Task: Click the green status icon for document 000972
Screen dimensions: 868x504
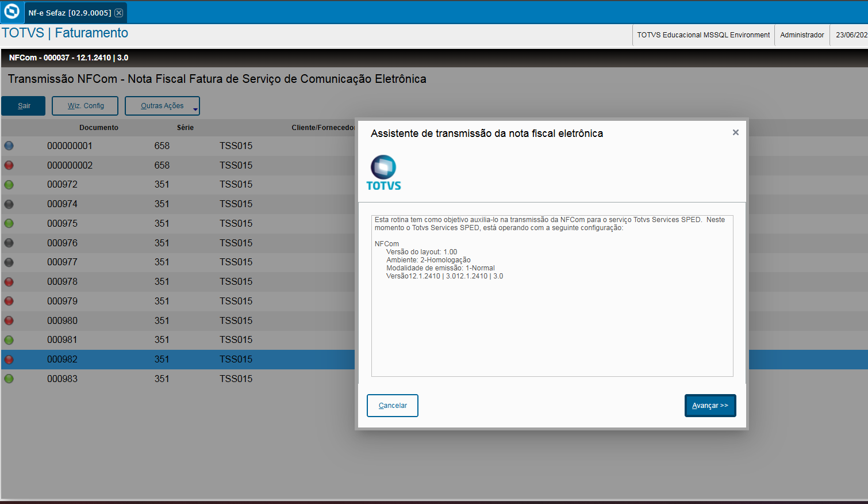Action: click(9, 185)
